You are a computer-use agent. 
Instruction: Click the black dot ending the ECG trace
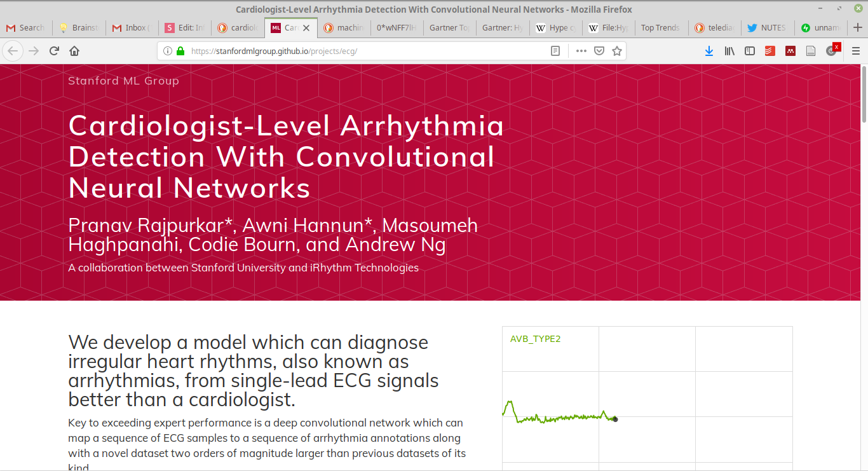click(615, 419)
